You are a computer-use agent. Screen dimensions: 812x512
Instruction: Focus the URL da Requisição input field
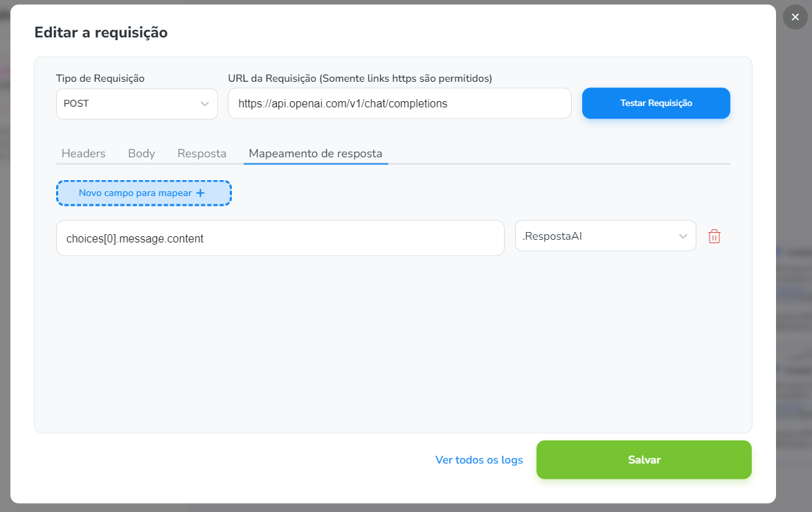pyautogui.click(x=399, y=104)
